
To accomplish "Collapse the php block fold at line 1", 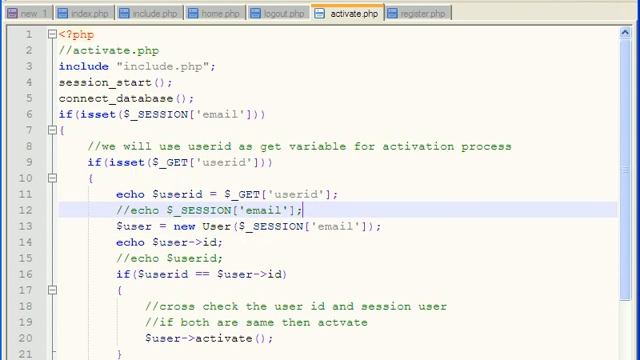I will [52, 34].
